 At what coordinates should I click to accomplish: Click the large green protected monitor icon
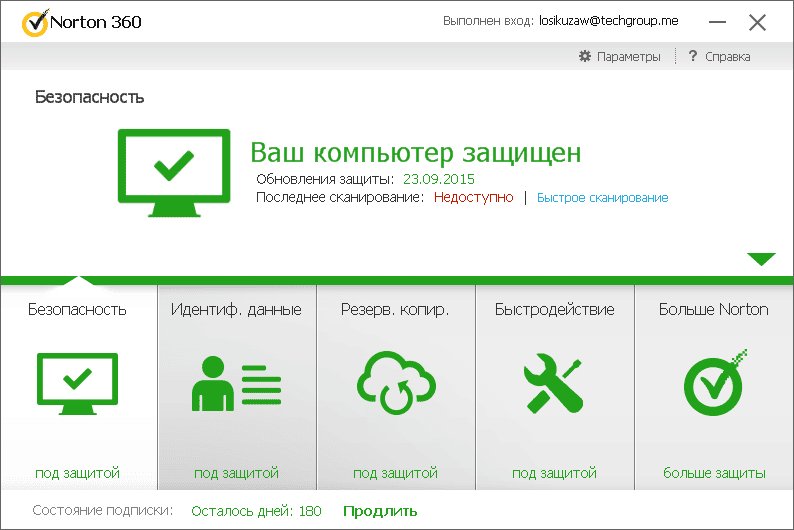[174, 173]
